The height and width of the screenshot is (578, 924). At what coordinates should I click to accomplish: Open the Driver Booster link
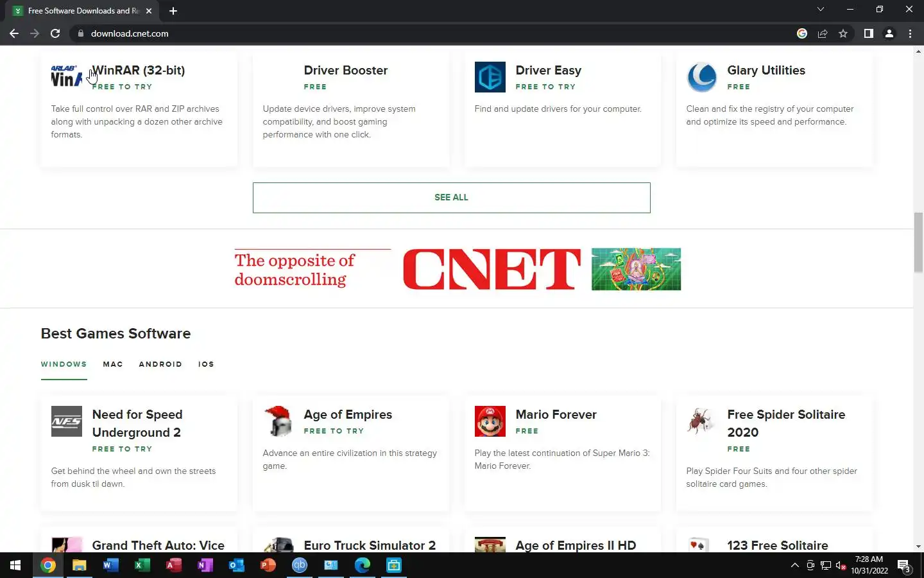(346, 71)
